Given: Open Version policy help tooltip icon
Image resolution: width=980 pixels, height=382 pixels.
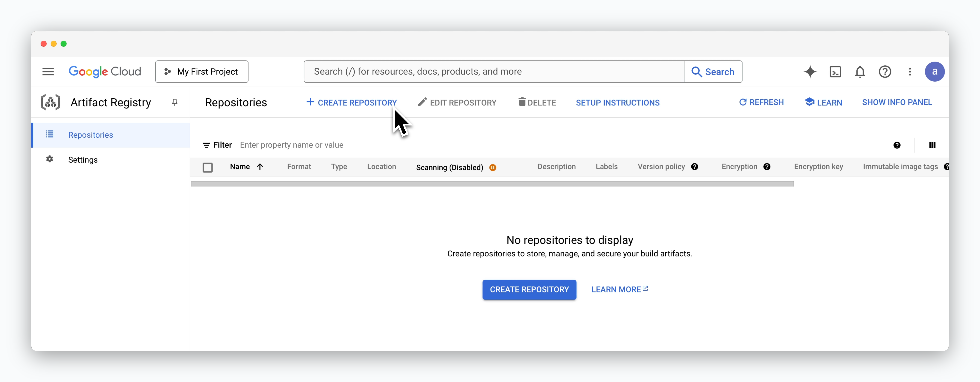Looking at the screenshot, I should click(694, 167).
